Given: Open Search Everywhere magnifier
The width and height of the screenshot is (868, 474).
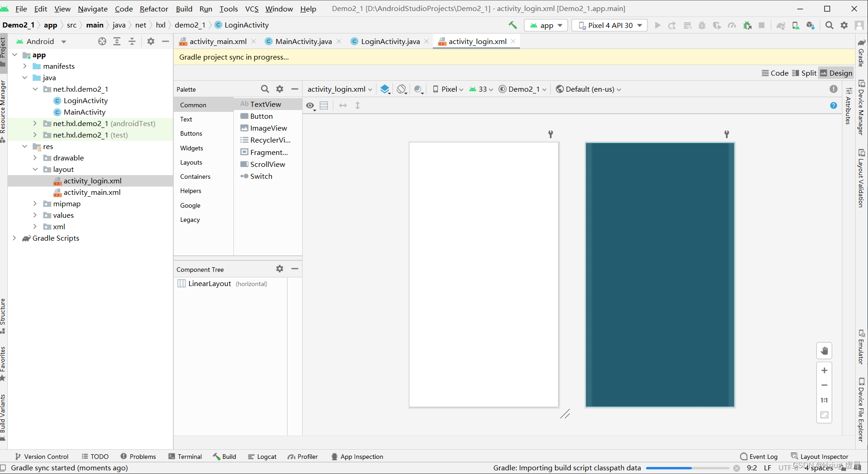Looking at the screenshot, I should click(829, 25).
